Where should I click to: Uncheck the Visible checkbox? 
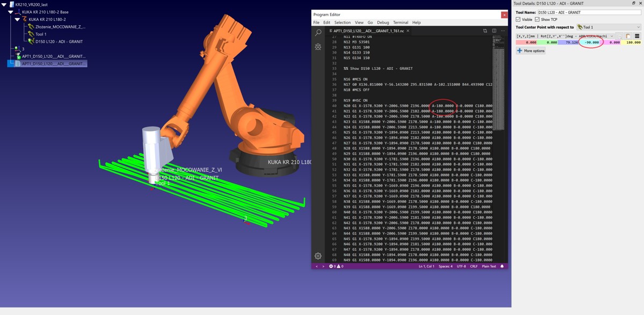pos(518,19)
